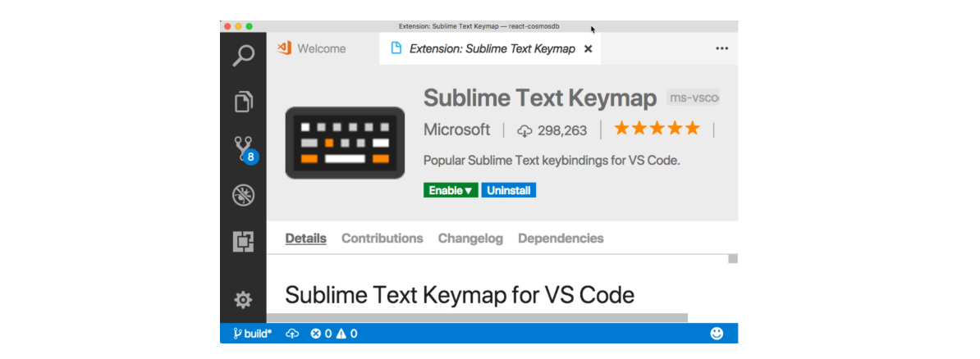
Task: Click the publish changes cloud icon
Action: (x=292, y=334)
